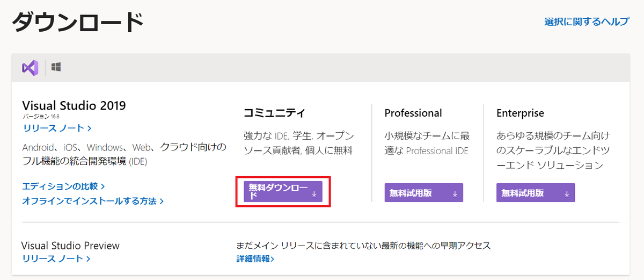This screenshot has height=280, width=644.
Task: Click the Professional IDE description text
Action: 427,143
